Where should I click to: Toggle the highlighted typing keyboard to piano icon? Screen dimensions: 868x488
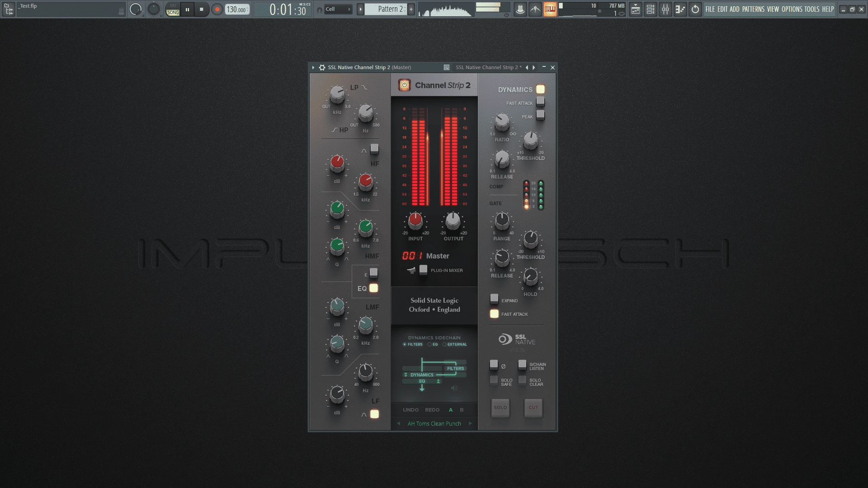click(x=550, y=9)
